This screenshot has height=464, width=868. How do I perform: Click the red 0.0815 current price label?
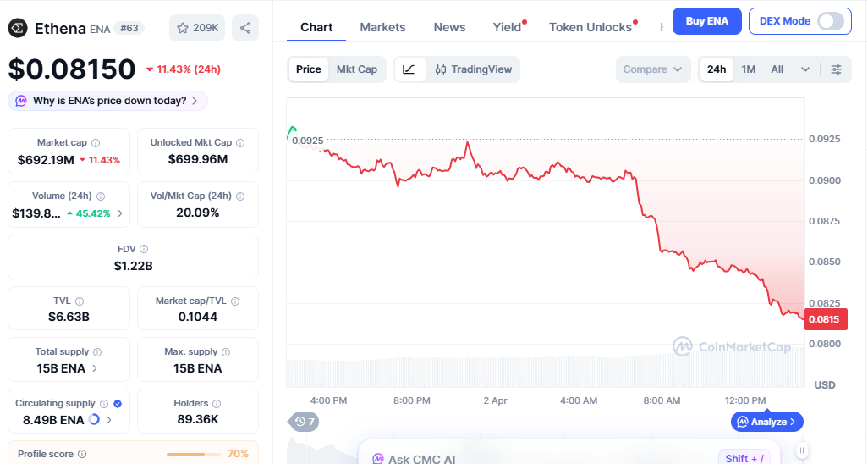(825, 319)
